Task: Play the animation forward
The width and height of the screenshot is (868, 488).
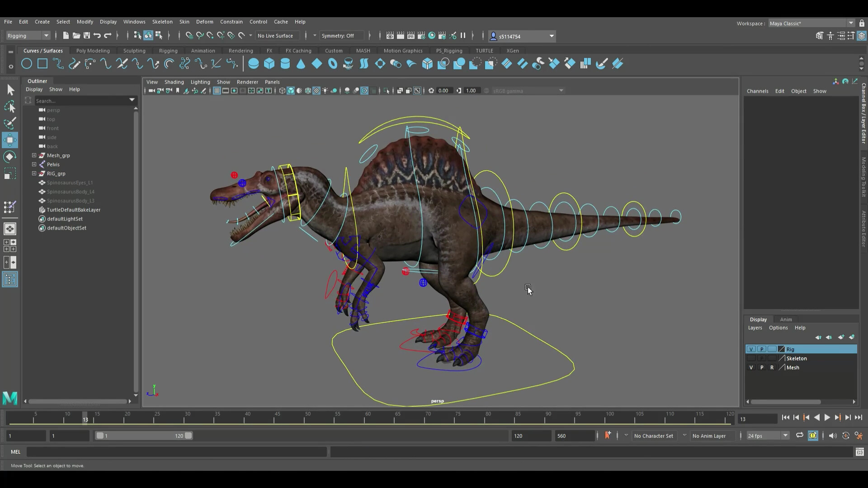Action: (x=827, y=418)
